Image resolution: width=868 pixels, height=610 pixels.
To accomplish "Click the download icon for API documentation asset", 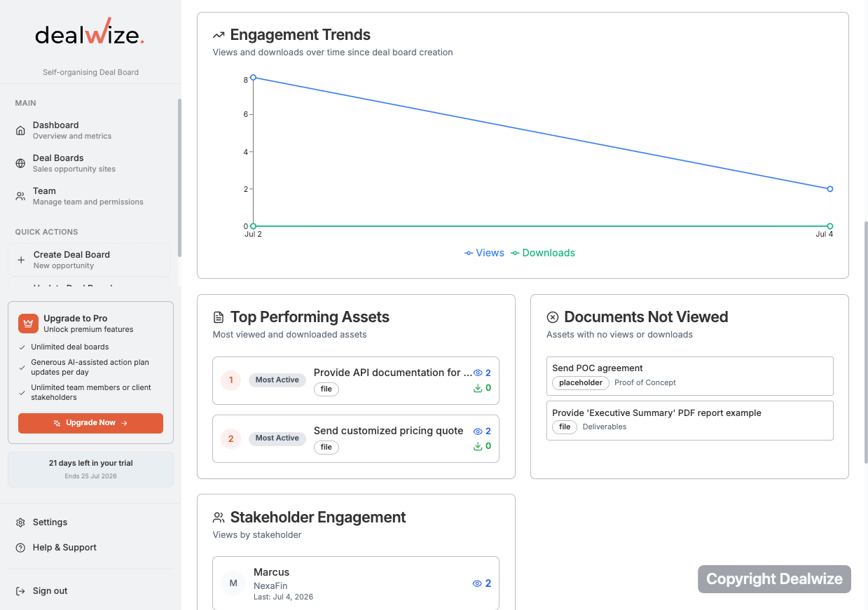I will 478,388.
